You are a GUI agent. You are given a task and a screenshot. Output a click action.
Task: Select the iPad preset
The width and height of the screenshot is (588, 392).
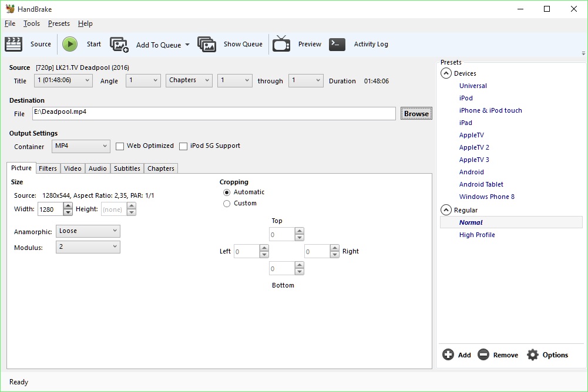click(465, 123)
